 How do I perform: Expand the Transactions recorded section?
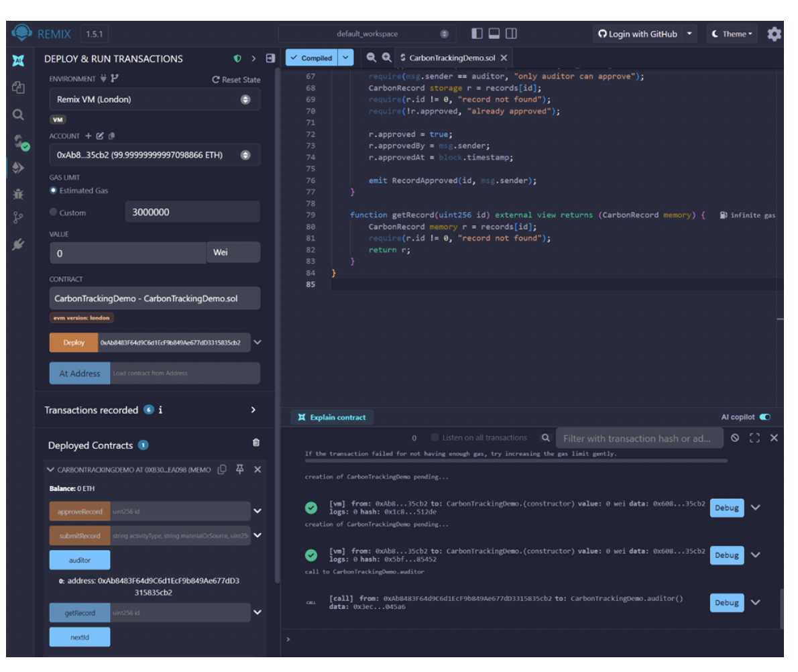coord(253,410)
